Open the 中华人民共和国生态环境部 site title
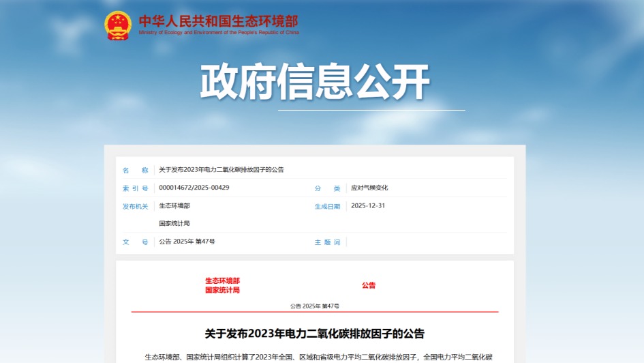Screen dimensions: 644x363 (x=218, y=20)
